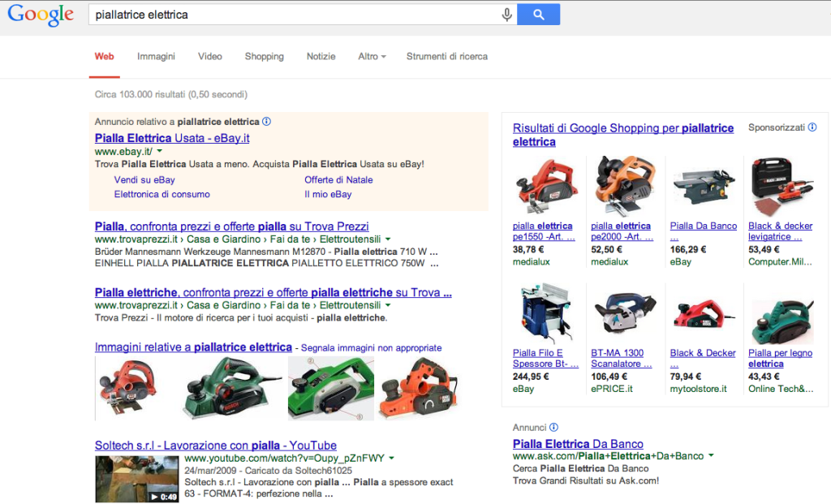The height and width of the screenshot is (504, 831).
Task: Click product image of pialla elettrica pe2000
Action: tap(624, 185)
